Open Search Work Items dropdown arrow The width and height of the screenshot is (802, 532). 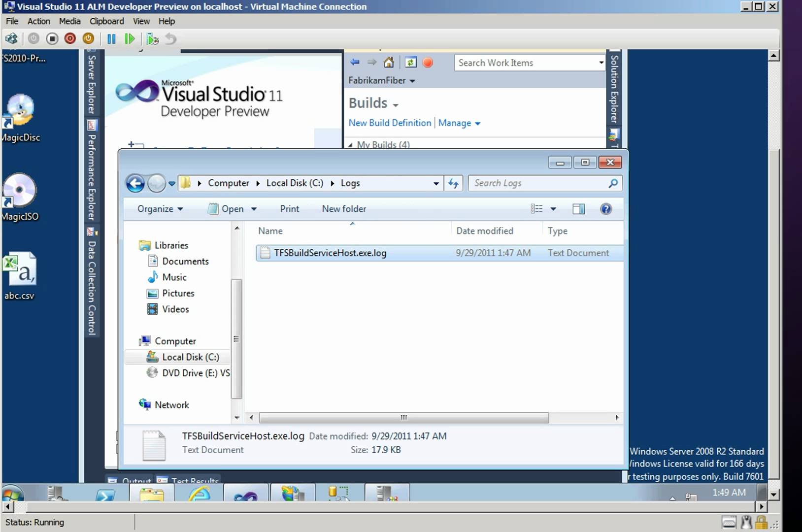point(601,63)
